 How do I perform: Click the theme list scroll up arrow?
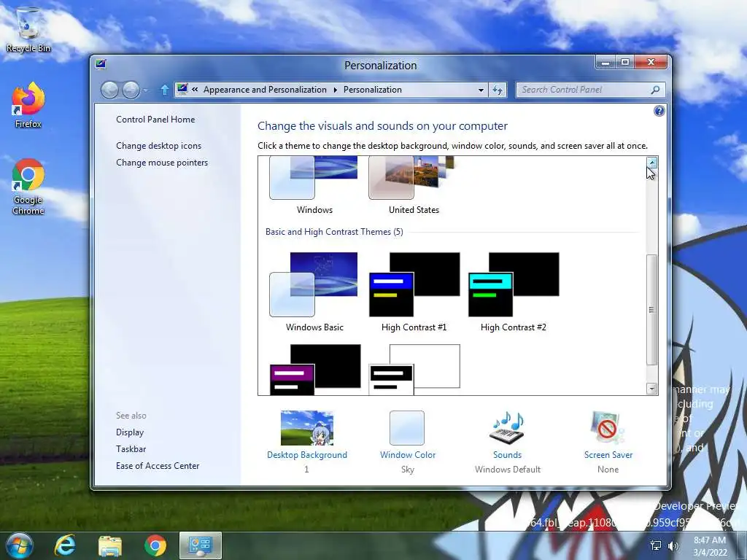pyautogui.click(x=651, y=163)
